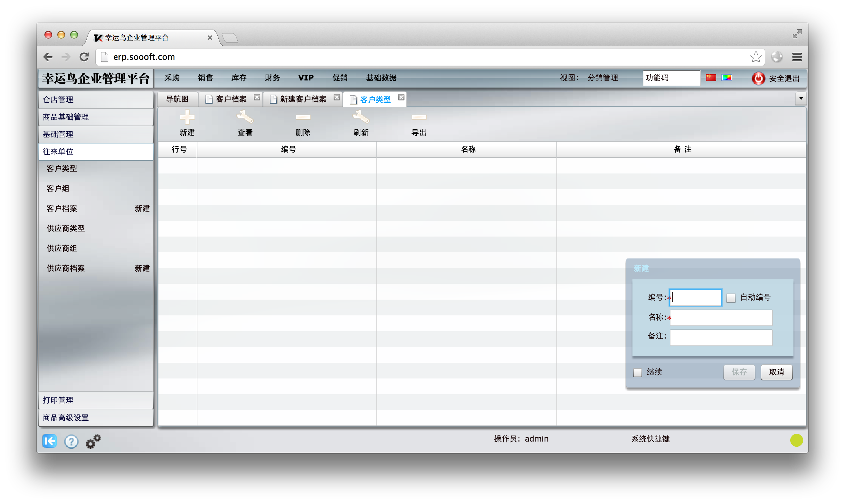Collapse sidebar with blue arrow icon
845x504 pixels.
click(50, 441)
